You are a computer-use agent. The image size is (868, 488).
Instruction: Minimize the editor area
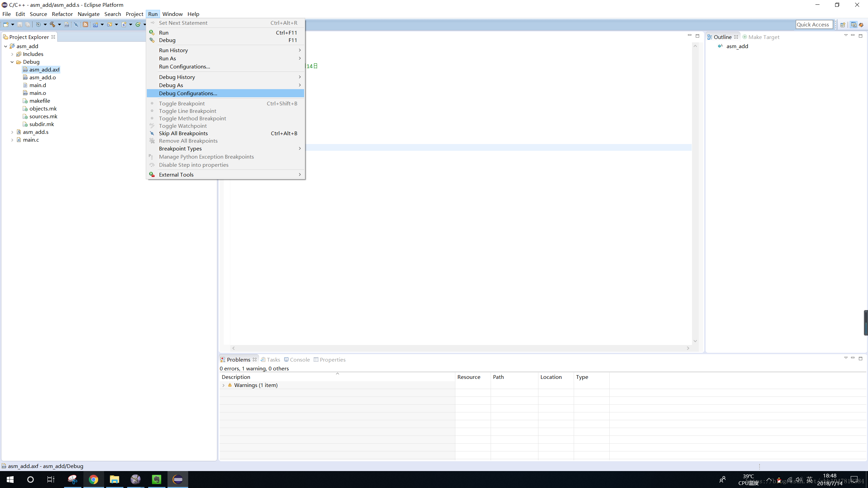(689, 36)
